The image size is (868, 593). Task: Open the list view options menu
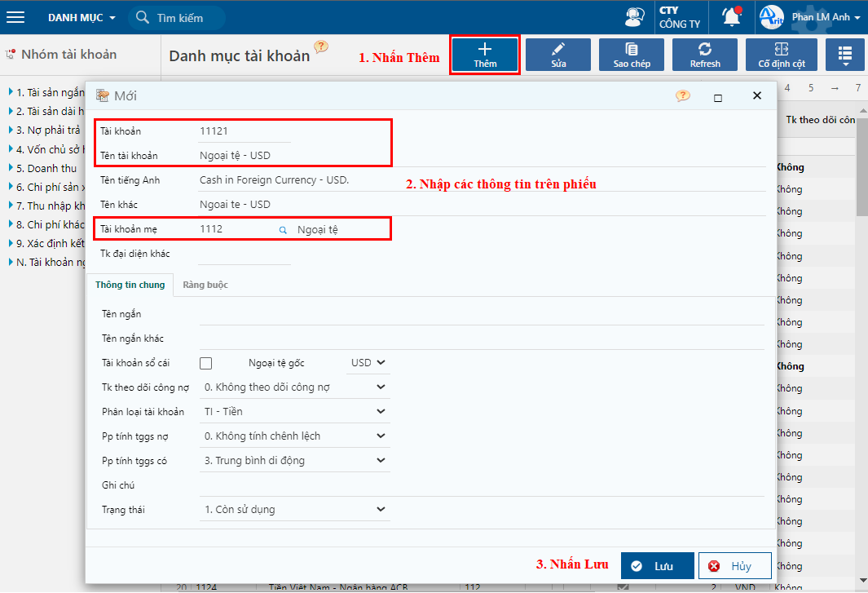845,55
